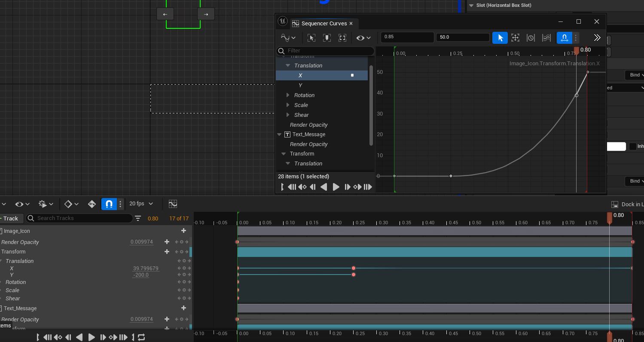Click the Dock in Layout button
Viewport: 644px width, 342px height.
pyautogui.click(x=627, y=205)
